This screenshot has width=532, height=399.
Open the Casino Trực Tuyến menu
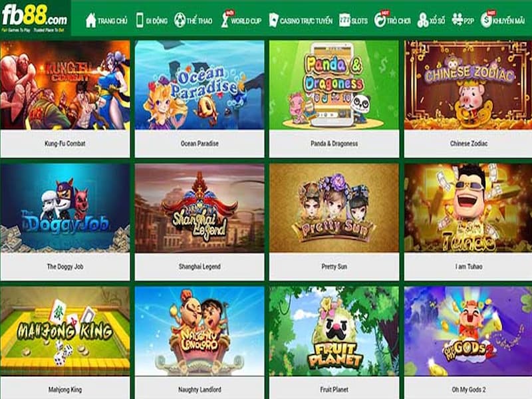(301, 21)
